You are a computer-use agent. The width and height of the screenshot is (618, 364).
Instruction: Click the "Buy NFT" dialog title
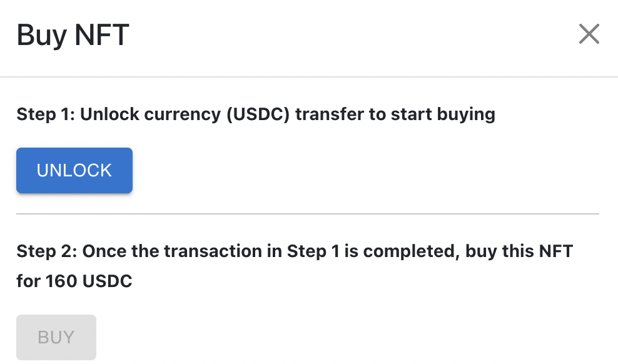pyautogui.click(x=73, y=35)
